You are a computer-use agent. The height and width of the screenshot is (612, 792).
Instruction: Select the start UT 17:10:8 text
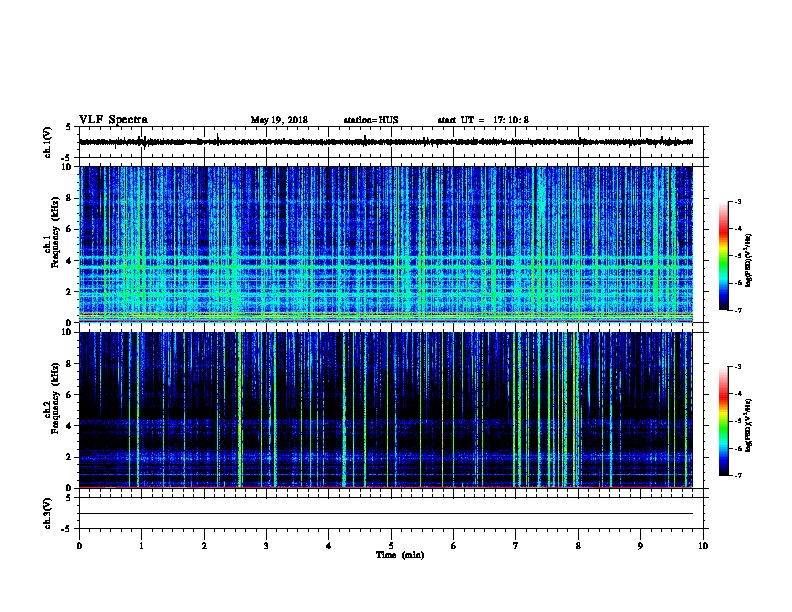pyautogui.click(x=483, y=120)
